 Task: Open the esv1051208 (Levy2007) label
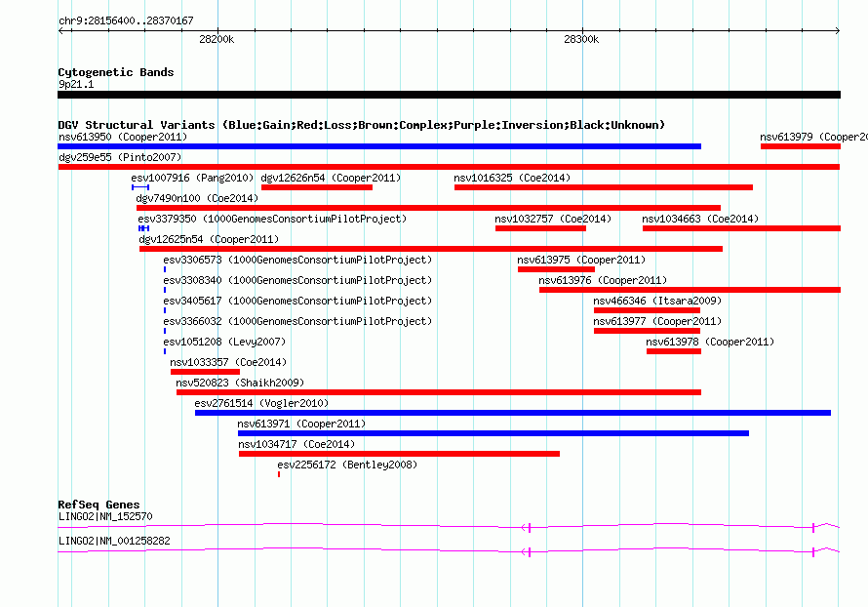[224, 342]
